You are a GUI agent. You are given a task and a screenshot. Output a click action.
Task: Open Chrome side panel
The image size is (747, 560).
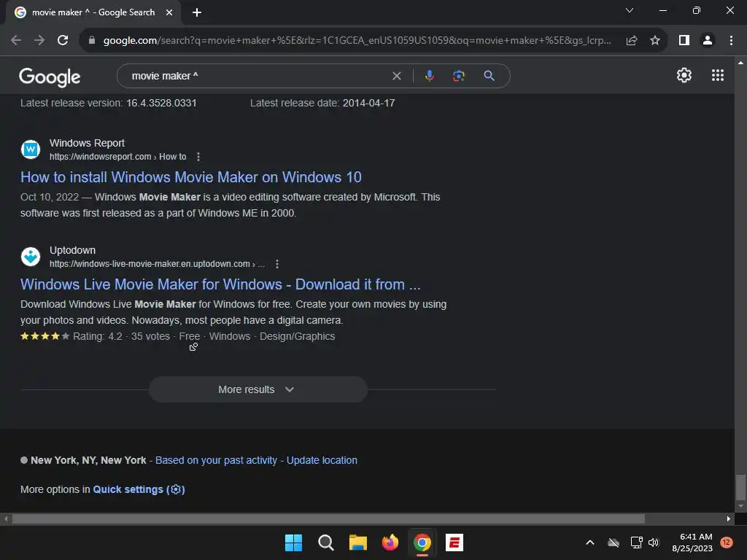684,41
